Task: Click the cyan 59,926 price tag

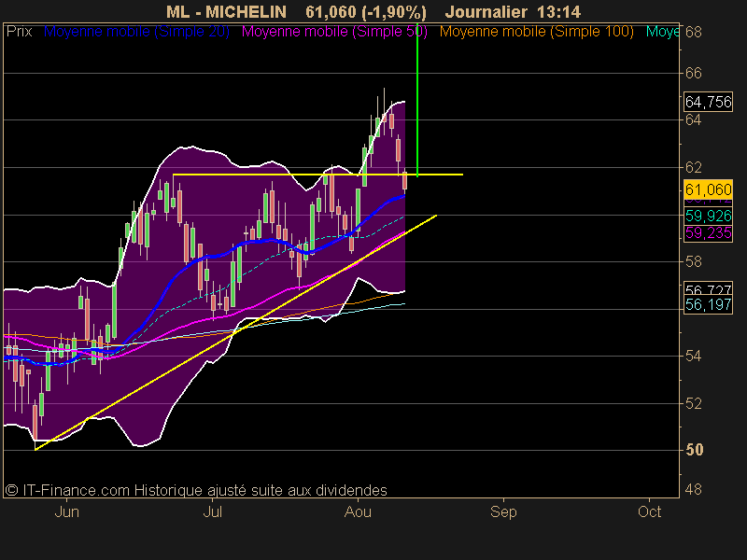Action: tap(708, 216)
